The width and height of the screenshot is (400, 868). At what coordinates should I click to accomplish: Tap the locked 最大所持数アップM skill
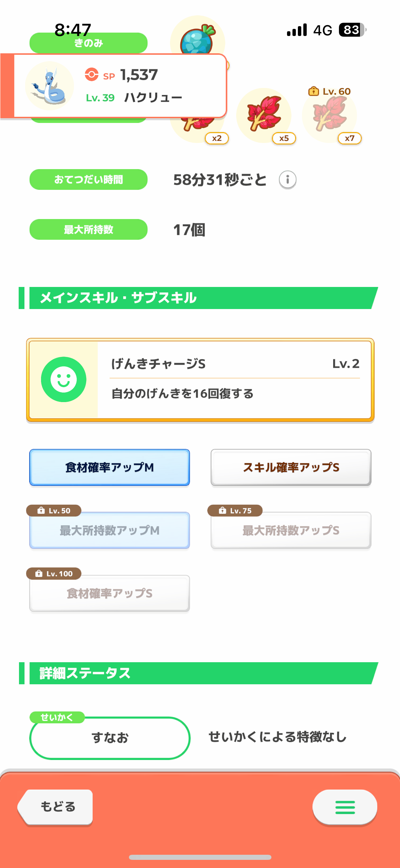pos(109,530)
